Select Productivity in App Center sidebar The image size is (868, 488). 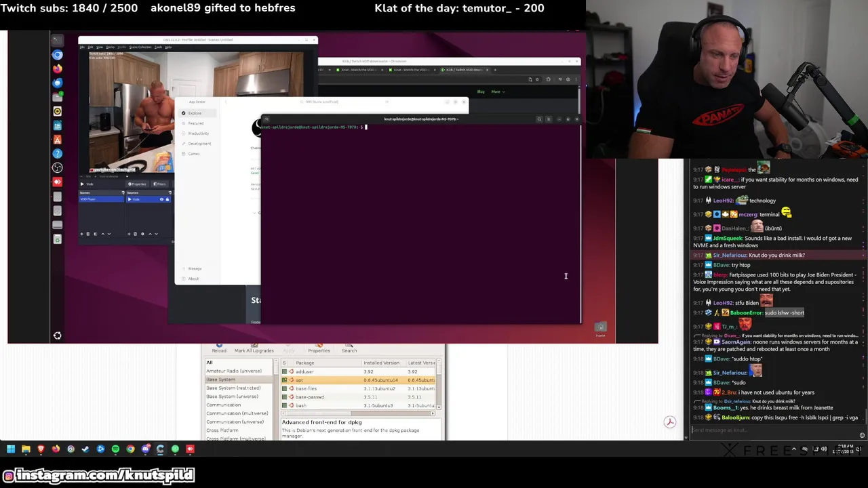click(x=198, y=134)
